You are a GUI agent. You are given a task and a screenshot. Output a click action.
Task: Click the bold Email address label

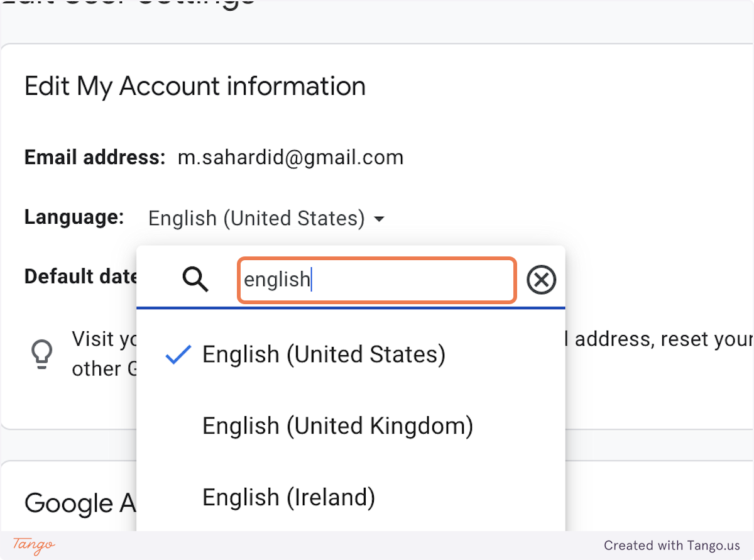pos(94,157)
